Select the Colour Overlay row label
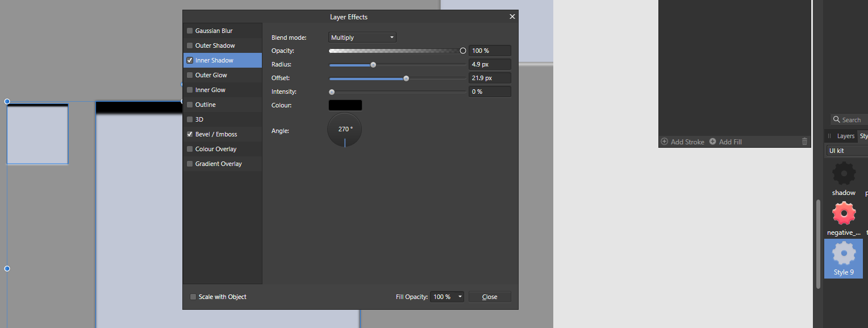Screen dimensions: 868x328 pos(216,149)
